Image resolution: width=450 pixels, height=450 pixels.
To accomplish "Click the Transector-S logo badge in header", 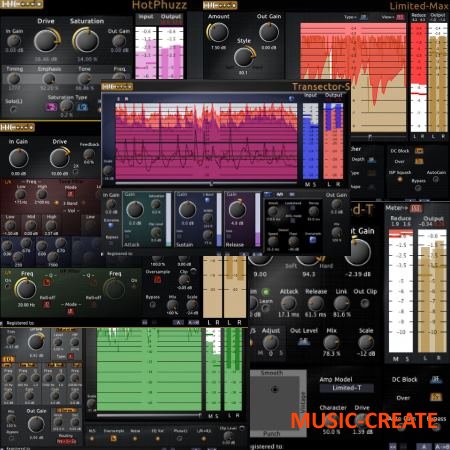I will 117,87.
